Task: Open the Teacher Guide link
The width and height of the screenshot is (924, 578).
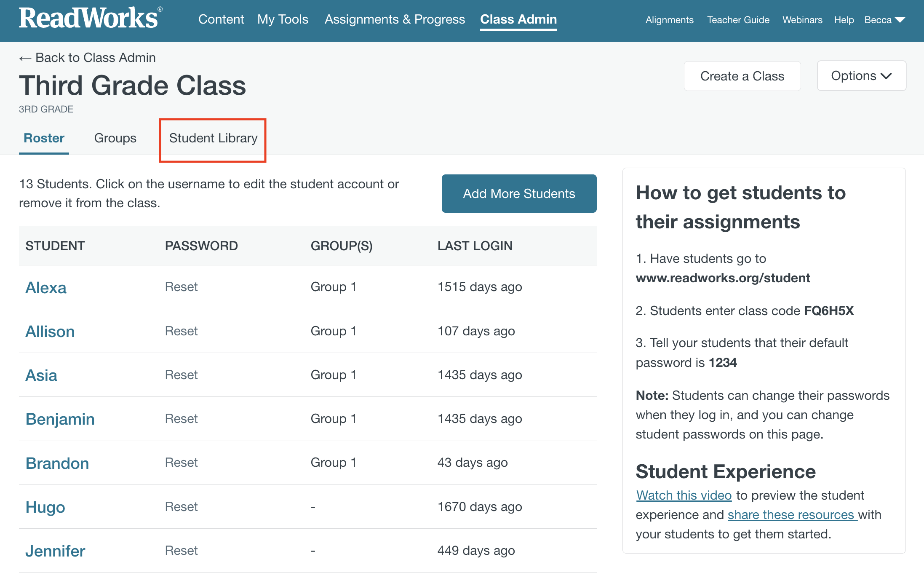Action: (738, 20)
